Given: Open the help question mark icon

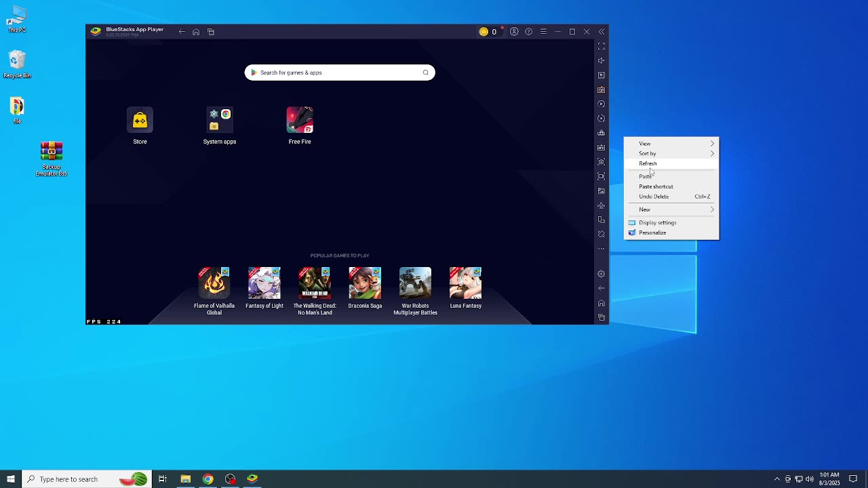Looking at the screenshot, I should point(528,32).
